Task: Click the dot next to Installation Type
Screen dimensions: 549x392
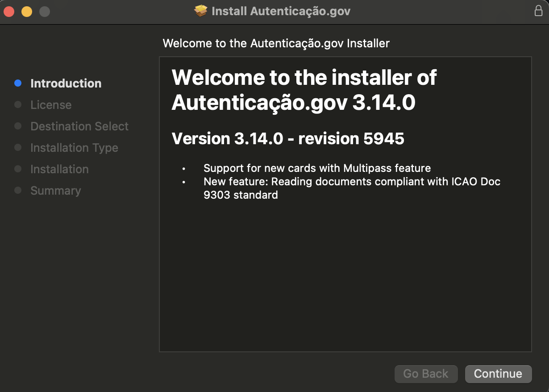Action: coord(18,147)
